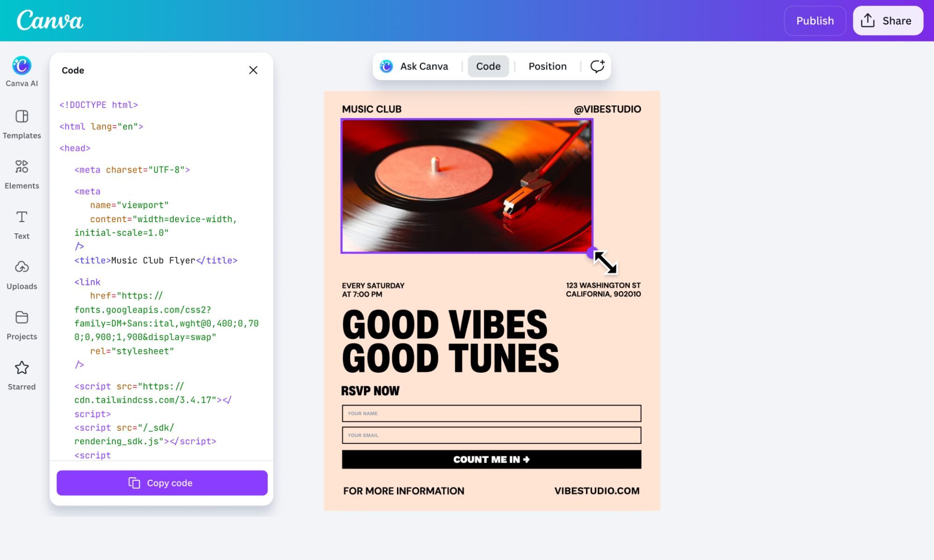Click the Your Name input field
Viewport: 934px width, 560px height.
(491, 413)
